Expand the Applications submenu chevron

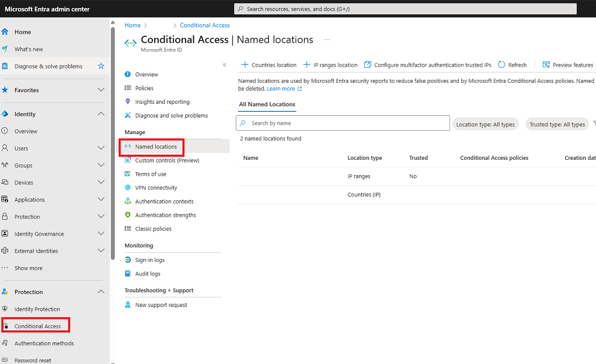(101, 200)
